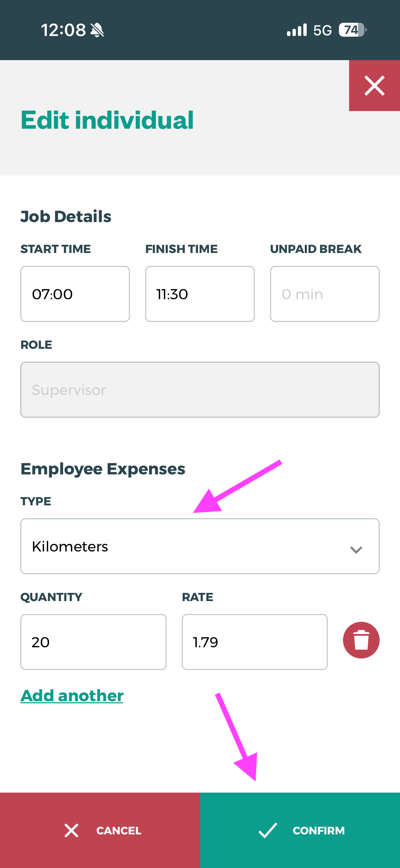Image resolution: width=400 pixels, height=868 pixels.
Task: Tap the battery level indicator
Action: coord(352,30)
